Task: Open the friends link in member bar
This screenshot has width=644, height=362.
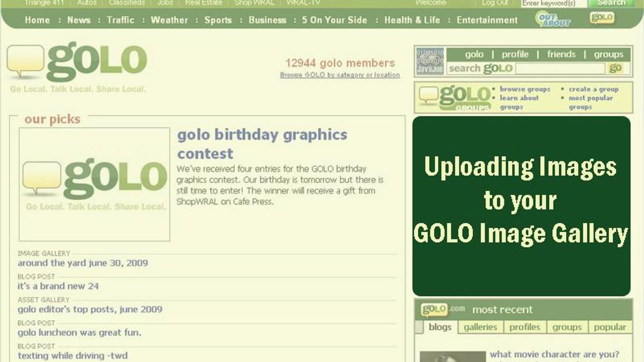Action: pos(561,54)
